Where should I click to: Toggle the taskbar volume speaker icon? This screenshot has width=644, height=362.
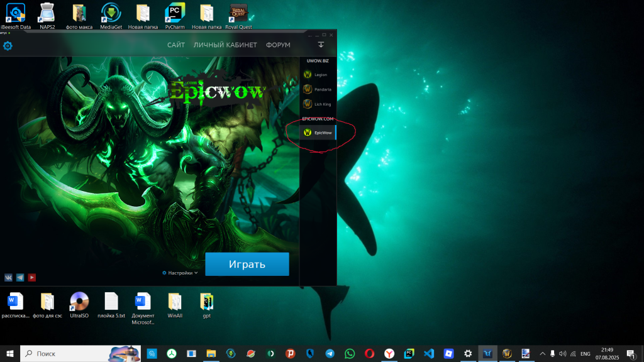point(562,354)
